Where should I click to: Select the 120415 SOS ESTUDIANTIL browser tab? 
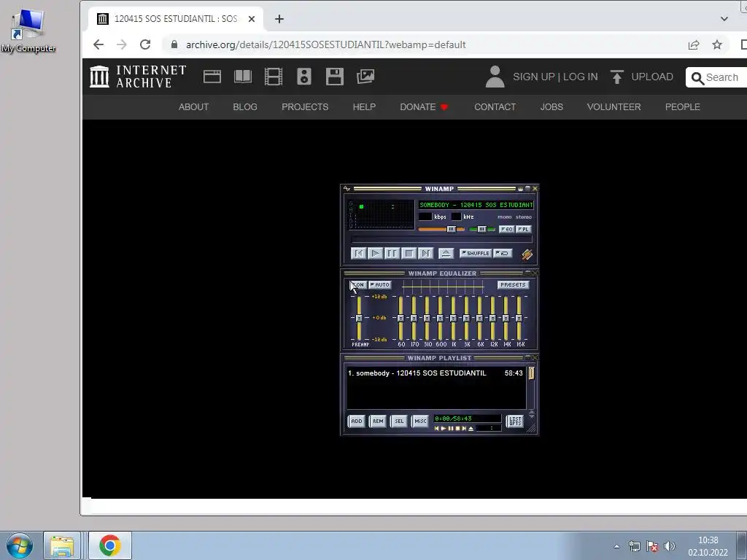176,19
